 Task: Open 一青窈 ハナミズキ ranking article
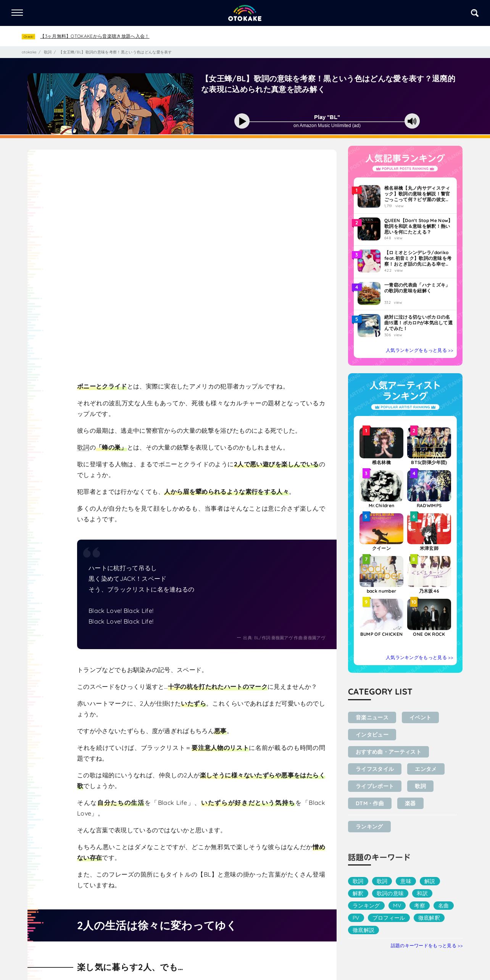(x=417, y=288)
